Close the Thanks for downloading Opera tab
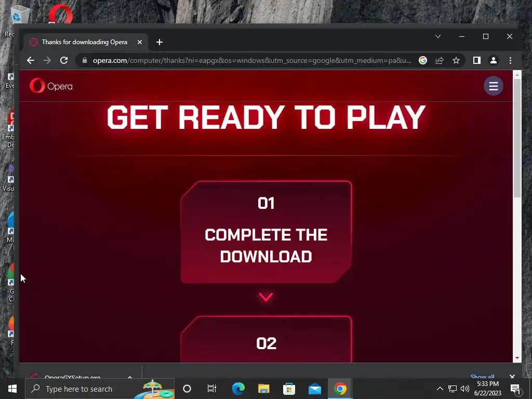This screenshot has height=399, width=532. [x=139, y=42]
